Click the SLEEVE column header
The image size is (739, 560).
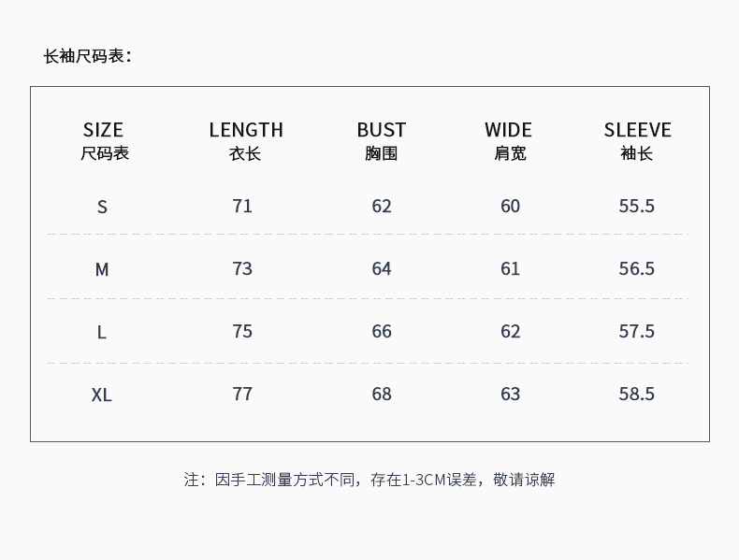pyautogui.click(x=637, y=130)
